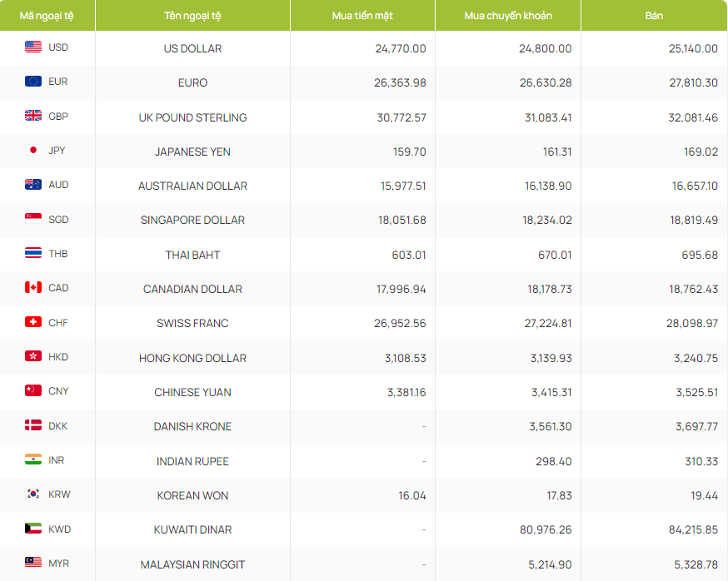The width and height of the screenshot is (728, 581).
Task: Click the South Korean flag icon for KRW
Action: click(x=33, y=494)
